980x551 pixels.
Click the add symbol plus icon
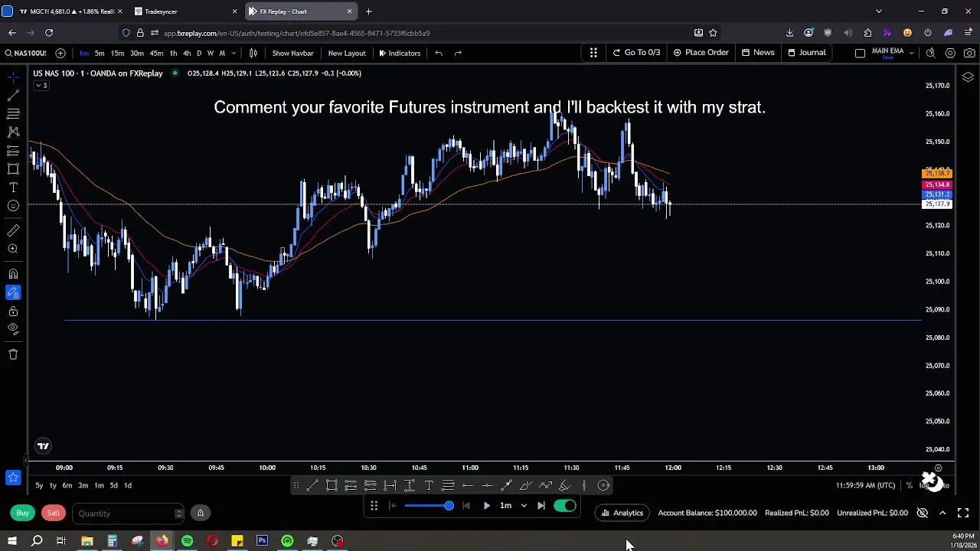pos(60,53)
